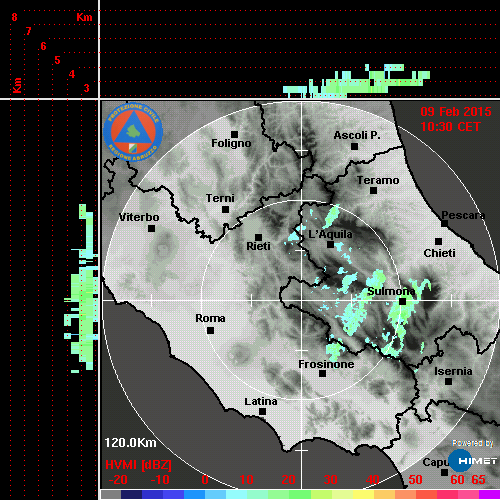Click the Sulmona city marker square
500x500 pixels.
coord(403,302)
